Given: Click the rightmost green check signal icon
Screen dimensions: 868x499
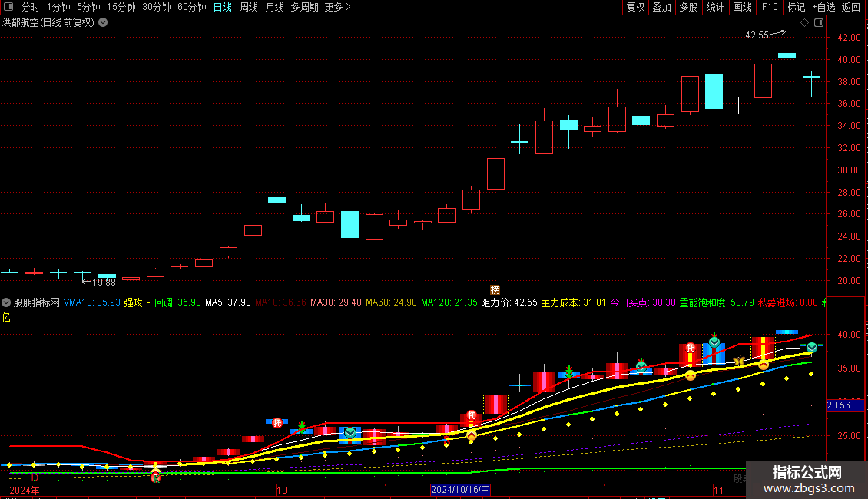Looking at the screenshot, I should (x=811, y=348).
